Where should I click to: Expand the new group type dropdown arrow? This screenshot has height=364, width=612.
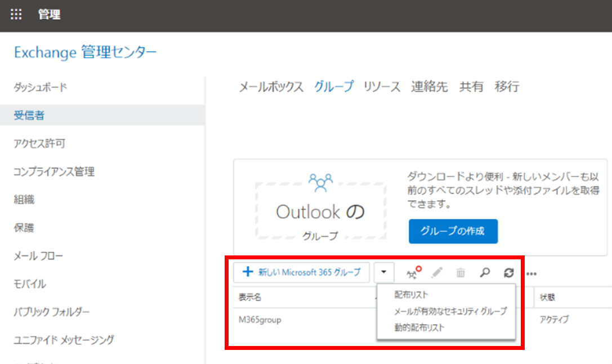tap(383, 272)
